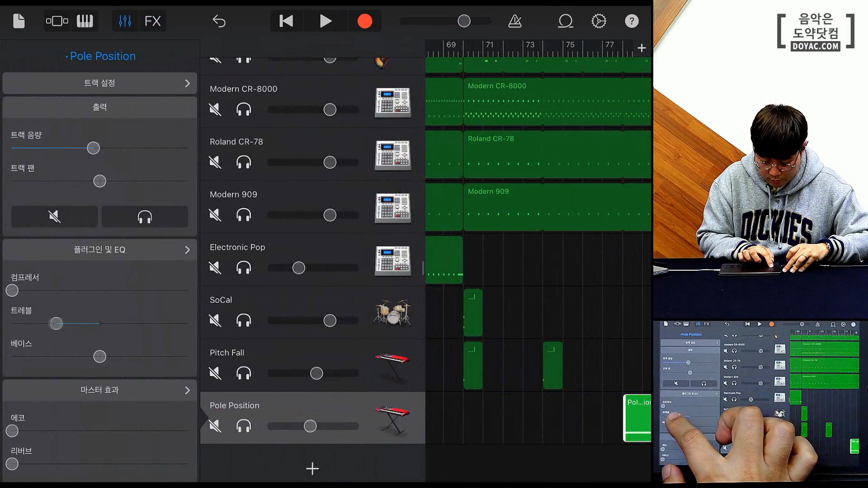Viewport: 868px width, 488px height.
Task: Select the Pitch Fall keyboard icon
Action: pyautogui.click(x=392, y=366)
